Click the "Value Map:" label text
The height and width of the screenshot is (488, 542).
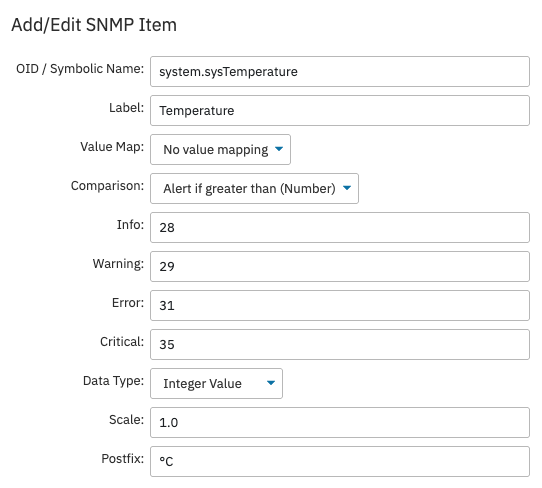pos(112,147)
